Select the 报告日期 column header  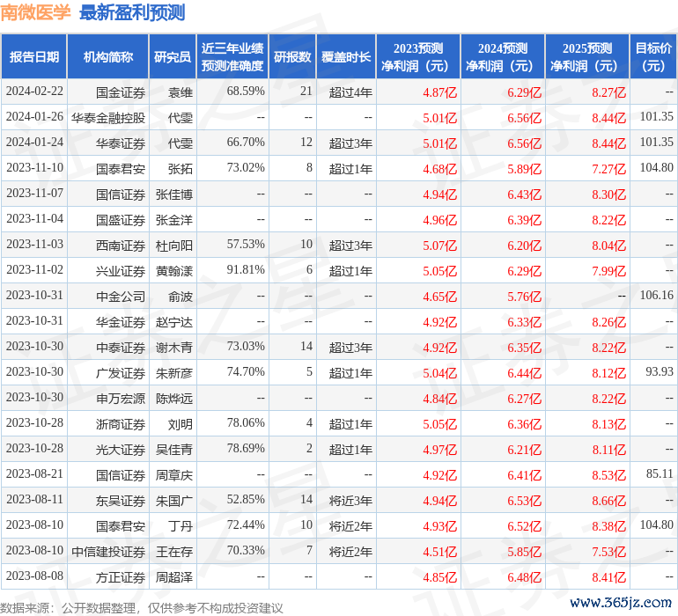tap(34, 56)
